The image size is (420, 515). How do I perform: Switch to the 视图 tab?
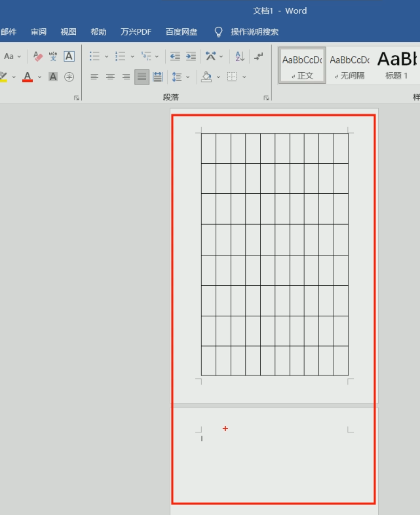[68, 32]
